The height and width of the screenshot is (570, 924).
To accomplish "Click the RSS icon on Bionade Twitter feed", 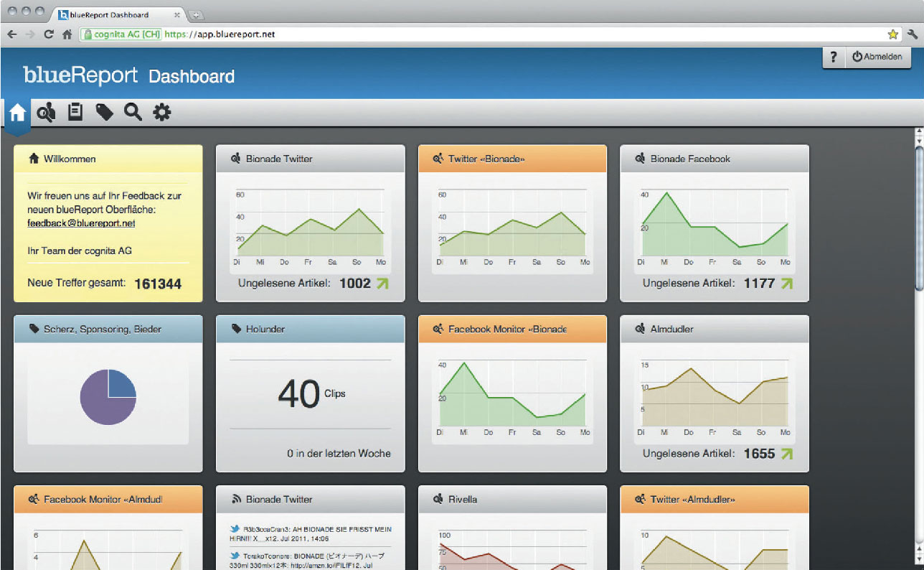I will pos(236,499).
